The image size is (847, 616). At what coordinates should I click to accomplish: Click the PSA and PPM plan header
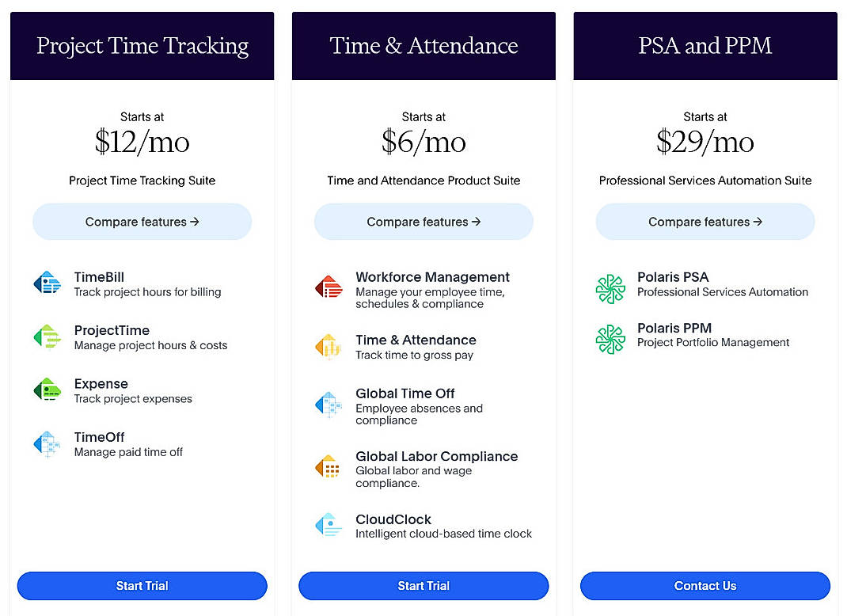(x=705, y=46)
